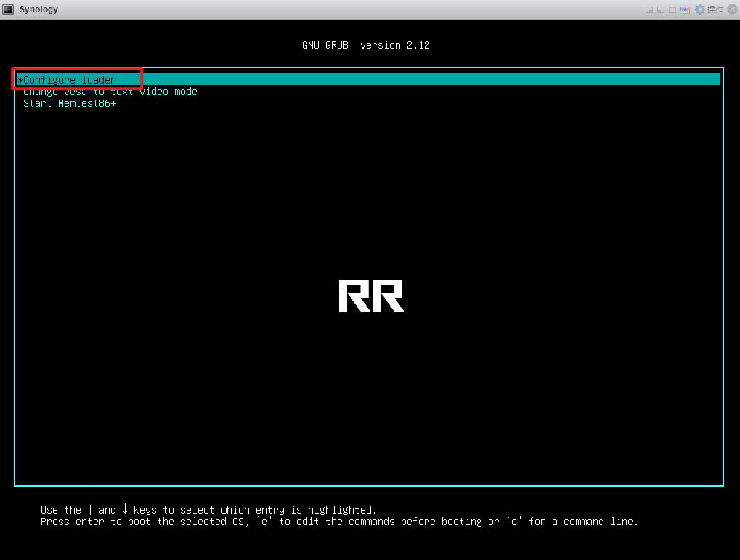Close the console with the X icon
The height and width of the screenshot is (560, 740).
pyautogui.click(x=731, y=9)
